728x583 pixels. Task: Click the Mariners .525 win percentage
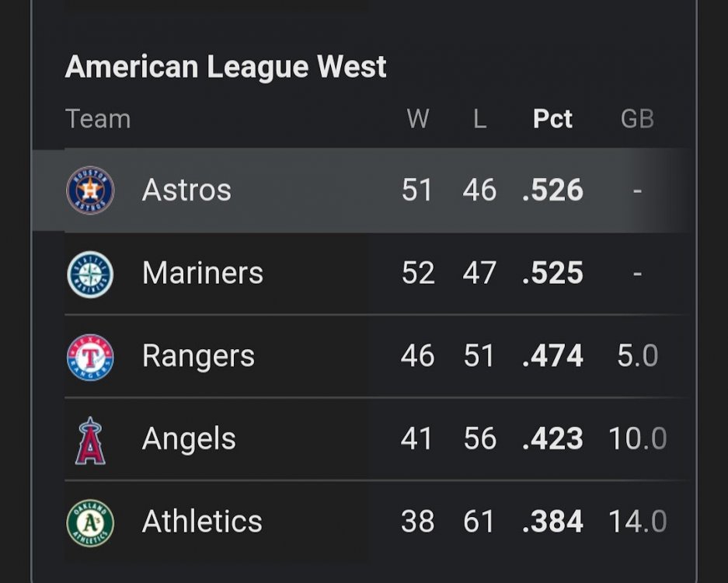552,274
